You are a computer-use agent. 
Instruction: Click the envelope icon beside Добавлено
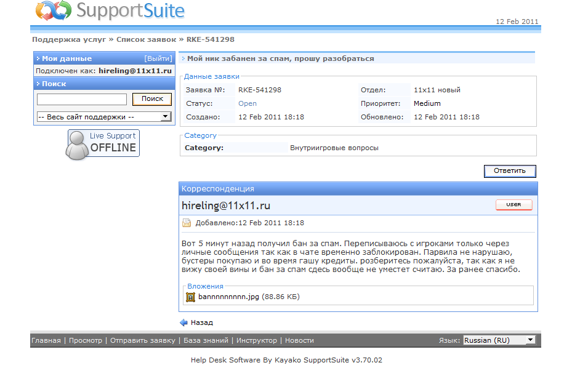(x=187, y=223)
